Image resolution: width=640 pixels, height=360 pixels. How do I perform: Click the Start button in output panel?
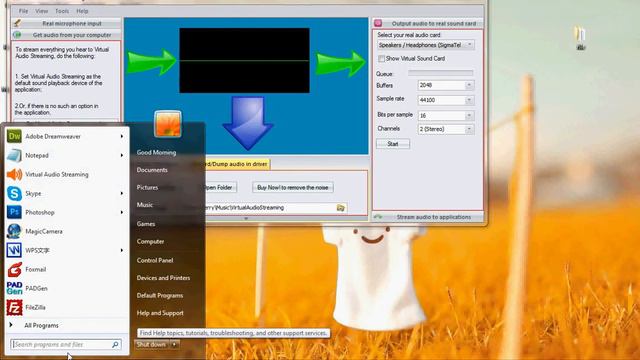click(x=393, y=144)
